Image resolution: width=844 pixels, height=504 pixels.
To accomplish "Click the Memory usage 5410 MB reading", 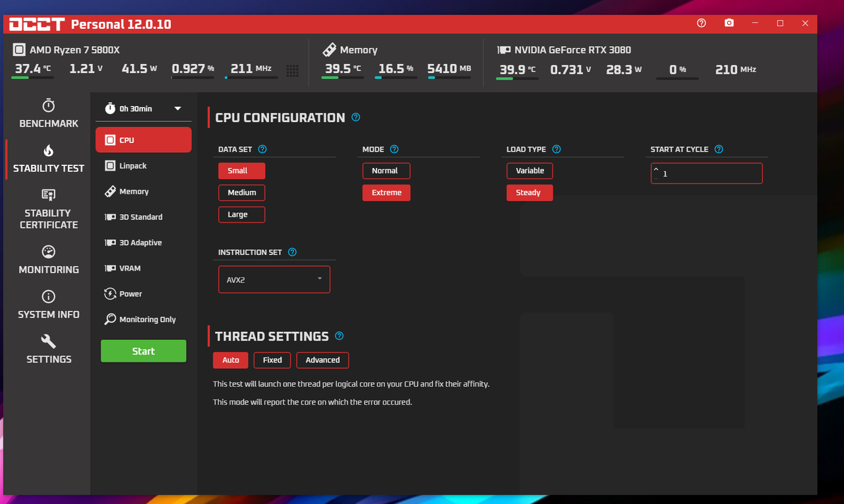I will pyautogui.click(x=449, y=69).
